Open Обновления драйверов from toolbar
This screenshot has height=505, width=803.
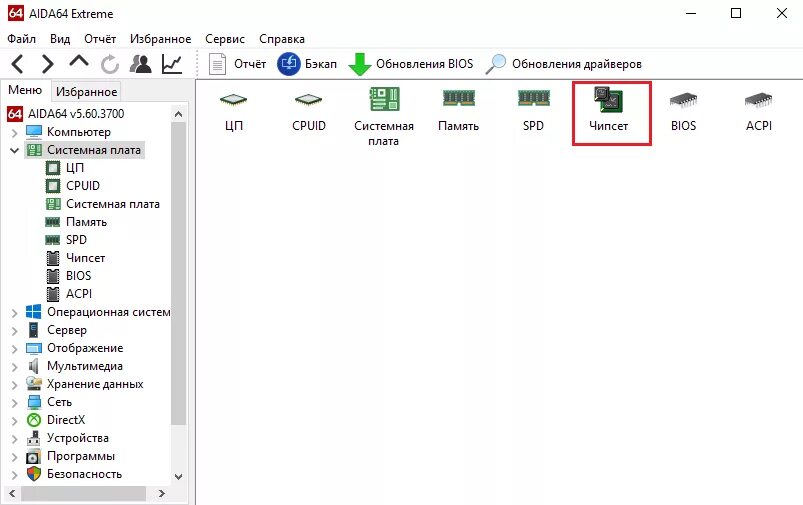(564, 64)
